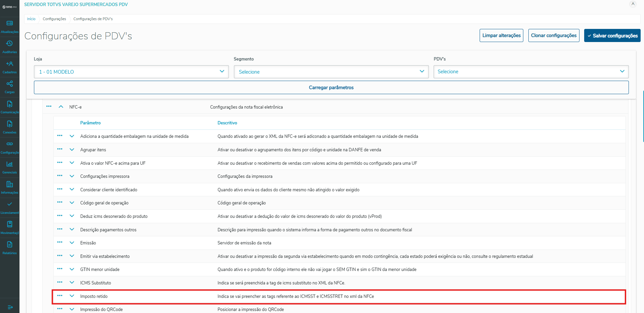Expand the Configurações impressora row
This screenshot has width=644, height=313.
[72, 176]
